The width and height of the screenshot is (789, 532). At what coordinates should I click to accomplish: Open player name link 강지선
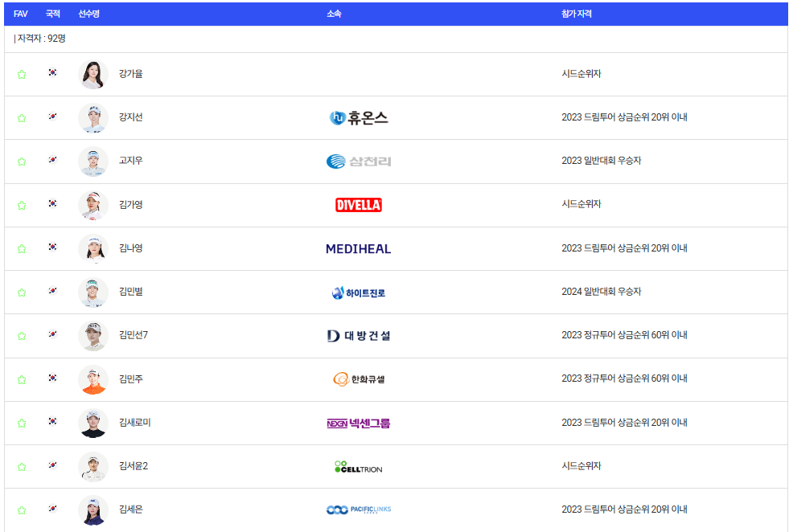coord(131,117)
